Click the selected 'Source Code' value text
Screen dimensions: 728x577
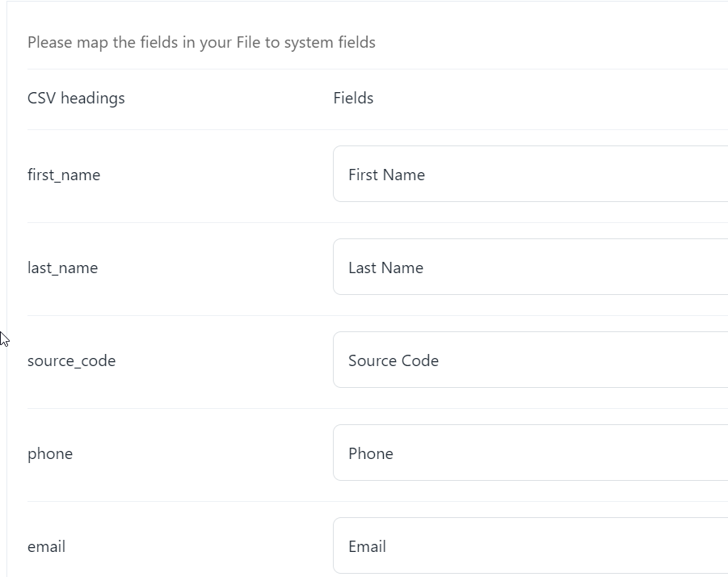coord(393,361)
